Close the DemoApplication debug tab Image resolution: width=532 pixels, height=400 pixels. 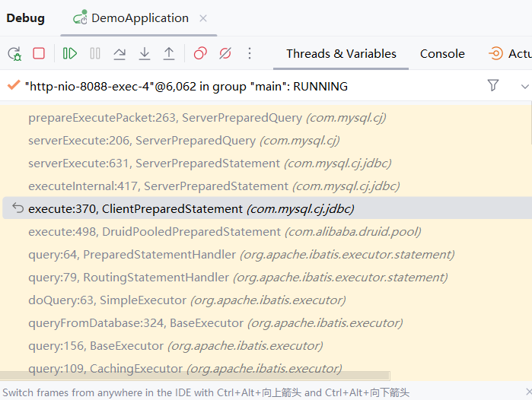202,18
